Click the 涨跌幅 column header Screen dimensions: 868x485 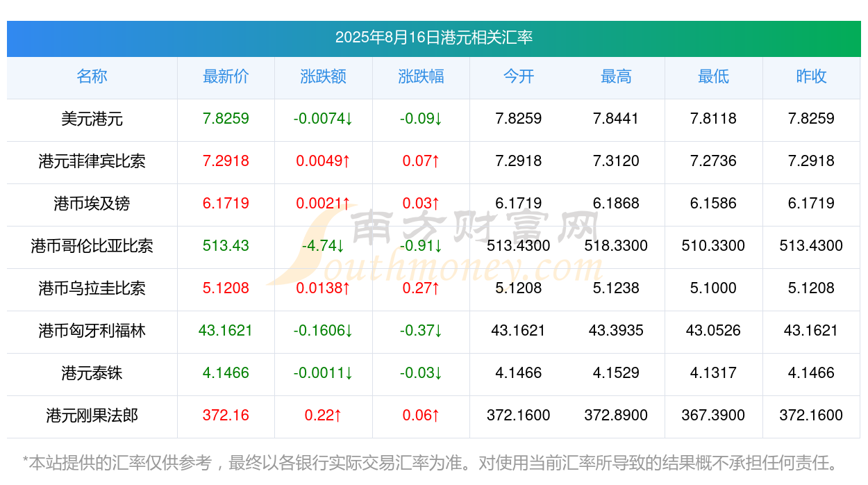[x=421, y=76]
